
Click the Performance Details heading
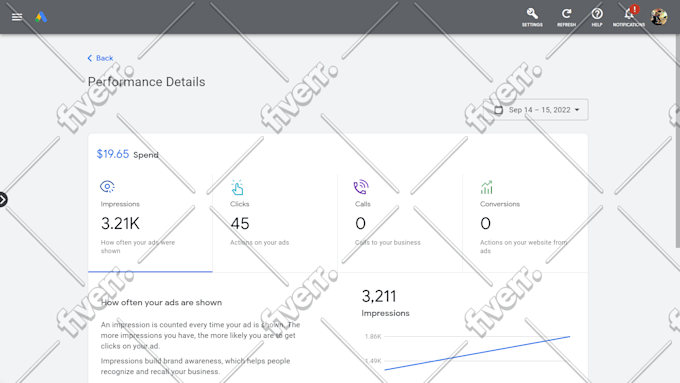147,82
